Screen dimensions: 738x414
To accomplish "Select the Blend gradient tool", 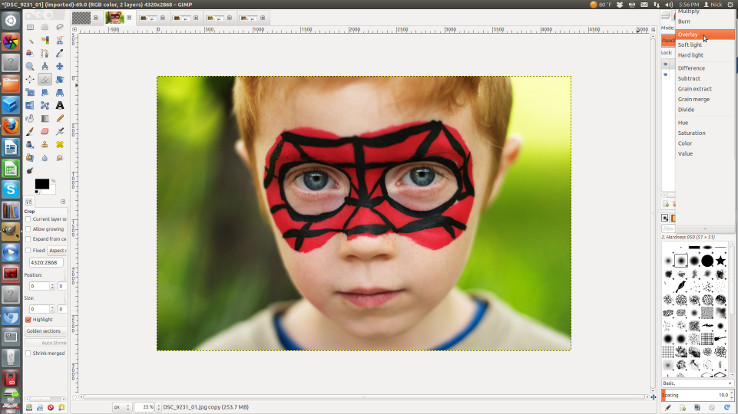I will coord(45,119).
